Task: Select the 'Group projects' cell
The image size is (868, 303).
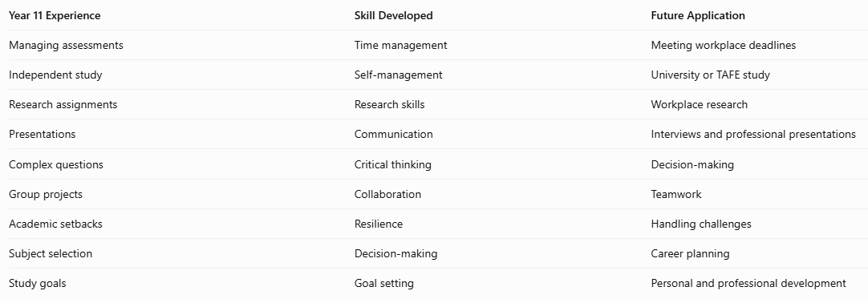Action: pos(46,195)
